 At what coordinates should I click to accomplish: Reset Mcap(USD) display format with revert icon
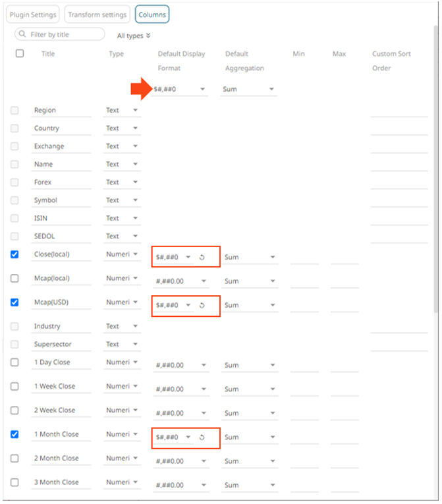[x=202, y=305]
